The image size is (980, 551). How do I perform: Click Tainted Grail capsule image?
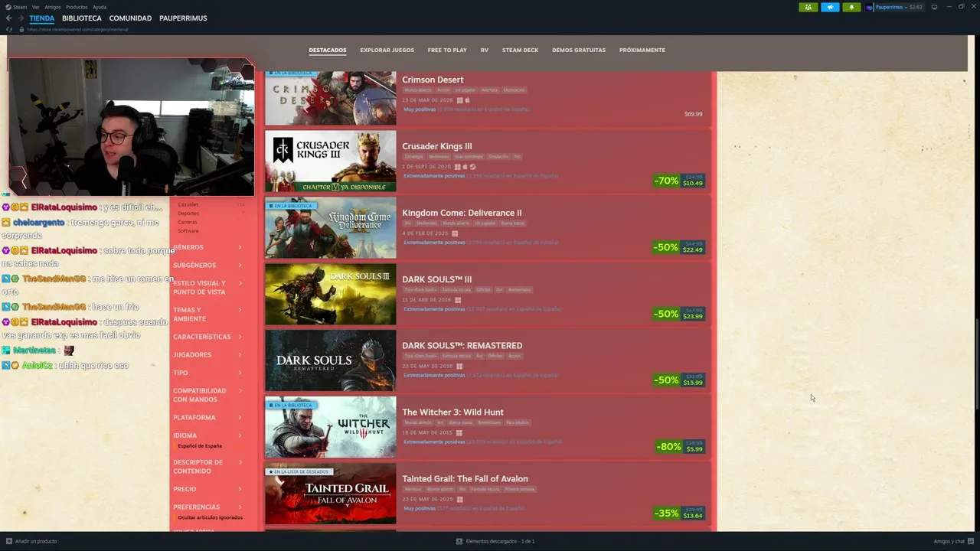point(331,494)
